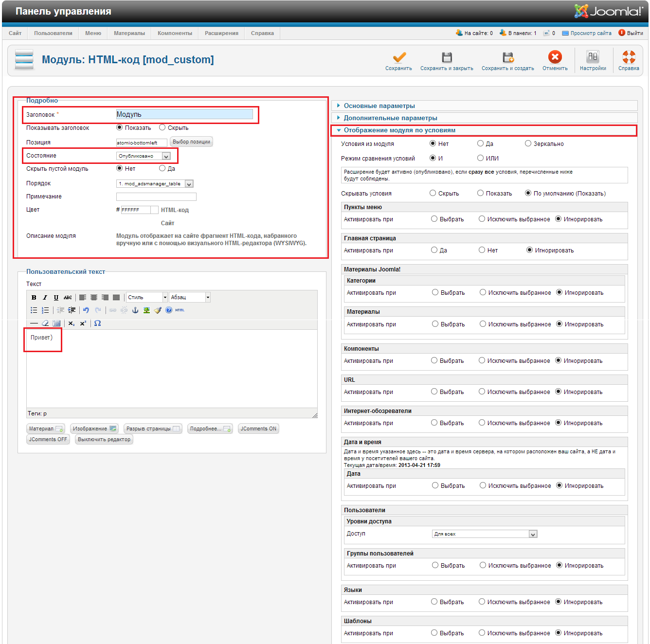The width and height of the screenshot is (650, 644).
Task: Open the editor help question-mark icon
Action: [x=169, y=310]
